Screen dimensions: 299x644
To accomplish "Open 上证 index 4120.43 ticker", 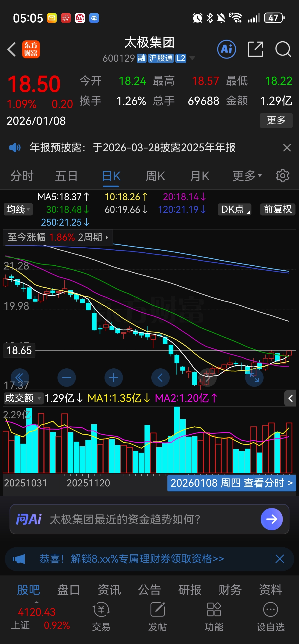I will (x=40, y=619).
